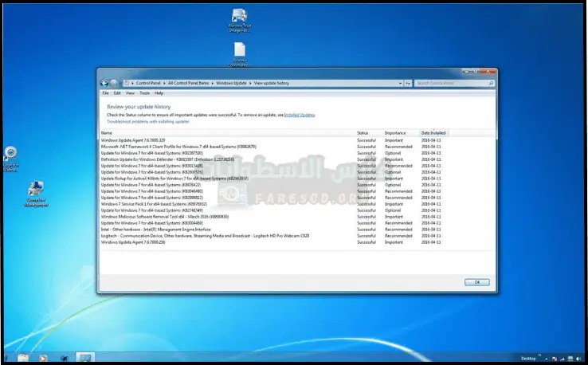This screenshot has width=588, height=365.
Task: Select the document file icon on desktop
Action: [239, 53]
